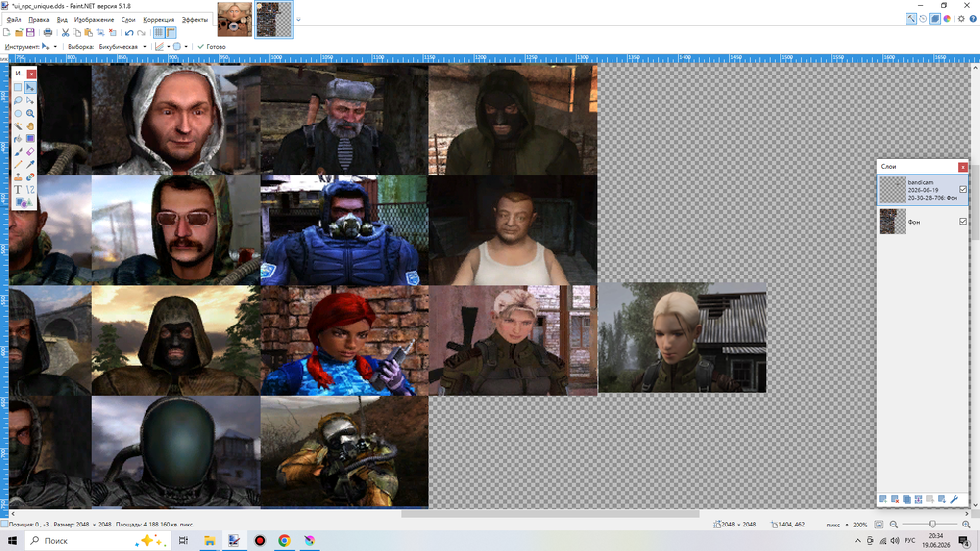Click the Undo arrow
The width and height of the screenshot is (980, 551).
(x=129, y=33)
